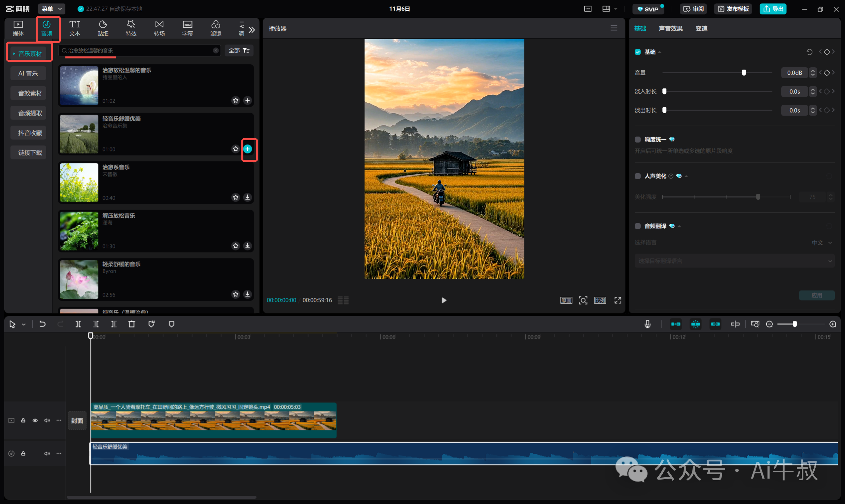Click the microphone record voiceover icon
The image size is (845, 504).
coord(647,324)
